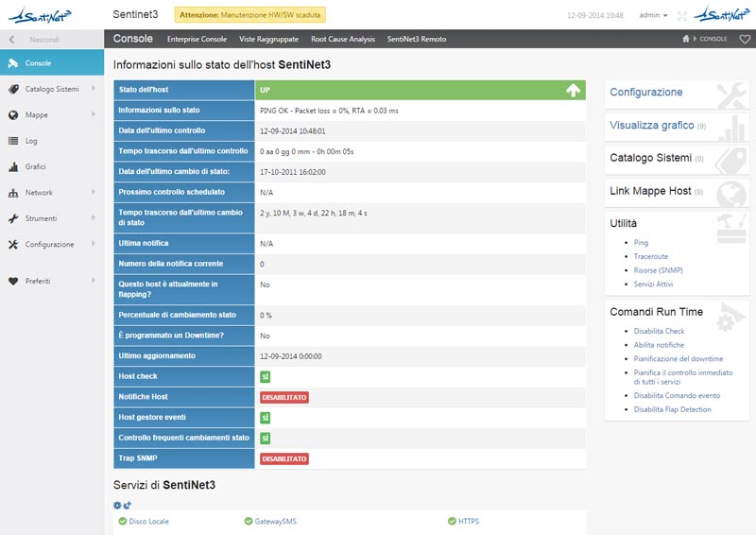Viewport: 756px width, 535px height.
Task: Click Pianifica il controllo immediato di tutti i servizi
Action: click(x=683, y=377)
